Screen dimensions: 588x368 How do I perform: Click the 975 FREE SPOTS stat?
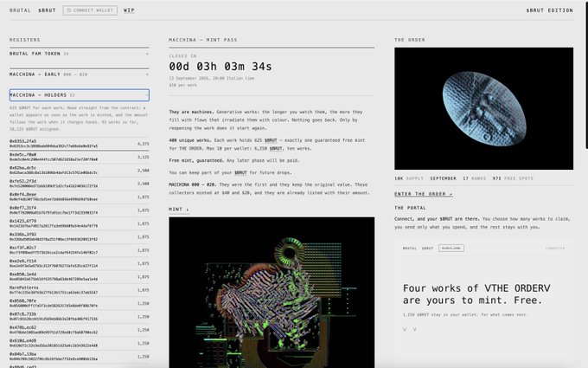click(x=513, y=178)
